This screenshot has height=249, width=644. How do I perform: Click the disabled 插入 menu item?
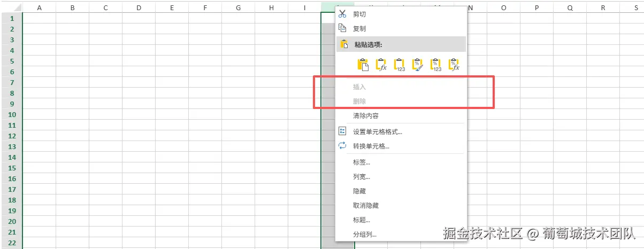tap(401, 87)
